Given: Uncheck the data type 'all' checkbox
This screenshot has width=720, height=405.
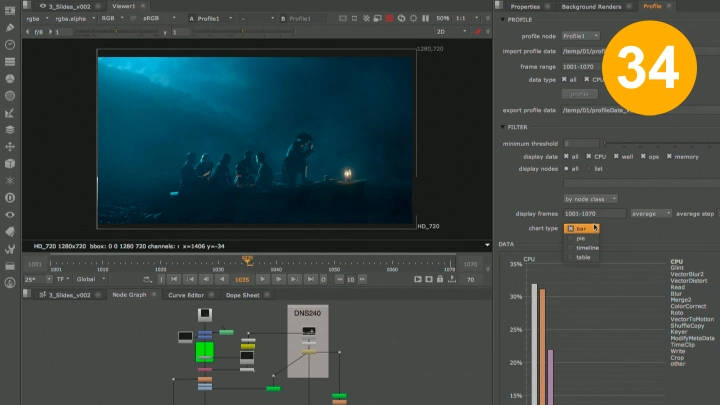Looking at the screenshot, I should tap(564, 79).
